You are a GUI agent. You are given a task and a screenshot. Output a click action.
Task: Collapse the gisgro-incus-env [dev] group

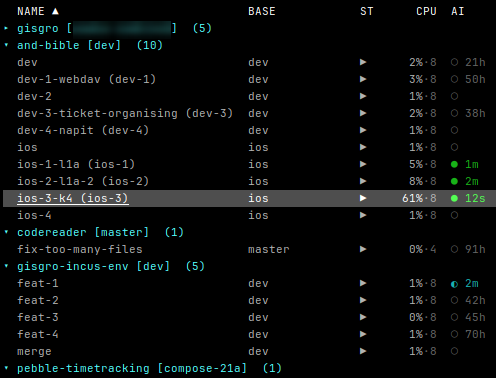click(x=6, y=266)
